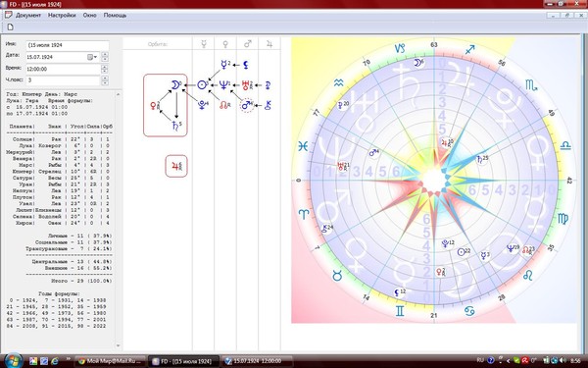Switch to Мой Мир@Mail.Ru taskbar window

(x=110, y=361)
